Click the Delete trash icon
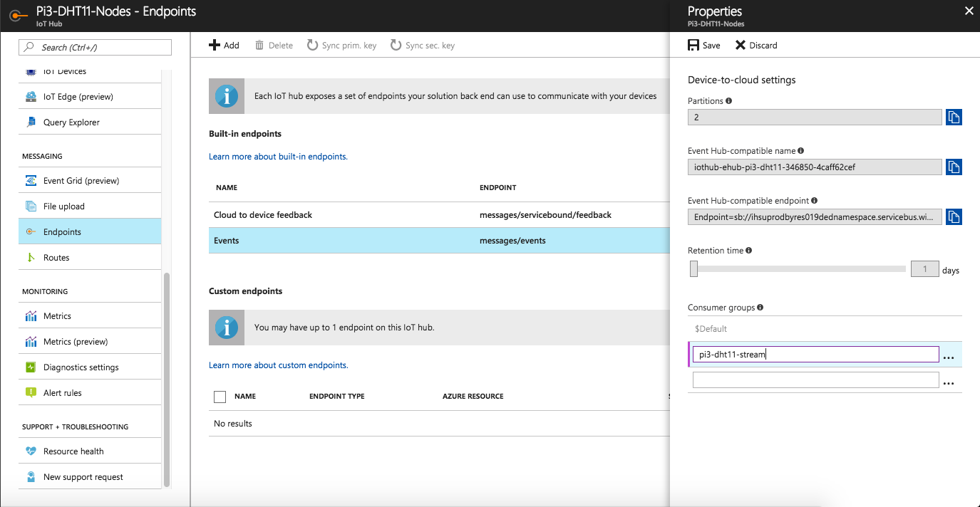Viewport: 980px width, 507px height. [259, 45]
